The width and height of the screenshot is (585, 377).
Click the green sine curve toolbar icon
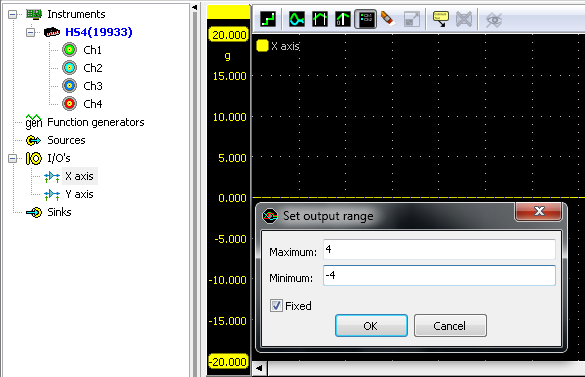pos(297,19)
